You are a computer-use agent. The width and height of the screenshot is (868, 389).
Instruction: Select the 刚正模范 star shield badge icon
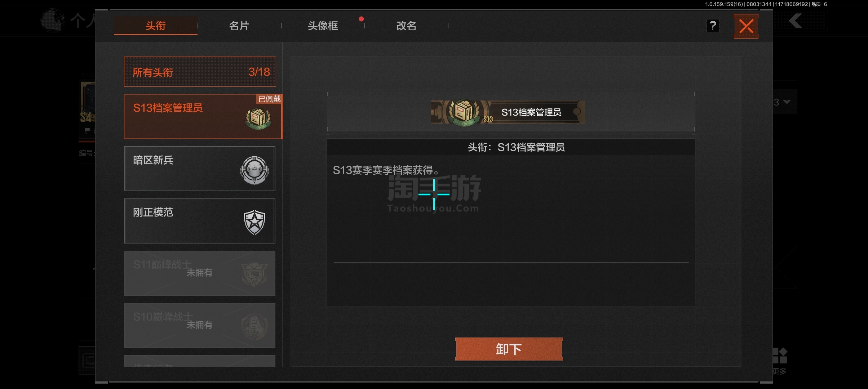254,222
